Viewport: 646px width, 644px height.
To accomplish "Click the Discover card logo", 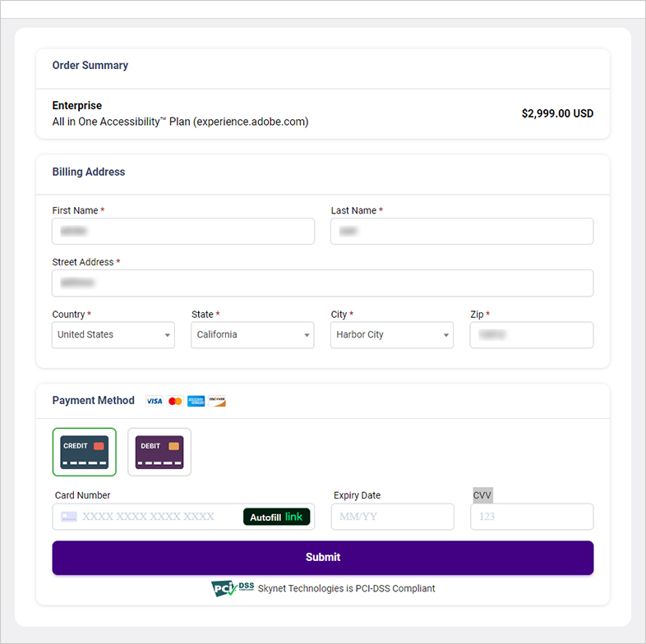I will [x=217, y=401].
